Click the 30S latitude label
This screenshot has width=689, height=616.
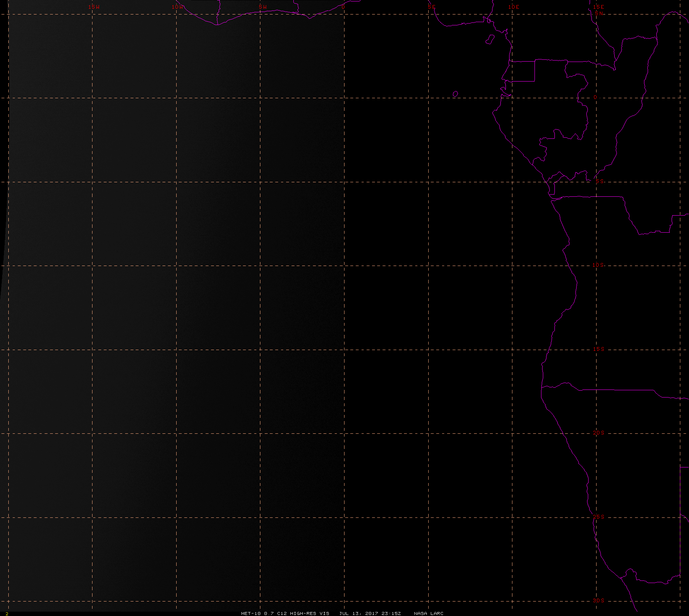click(599, 600)
